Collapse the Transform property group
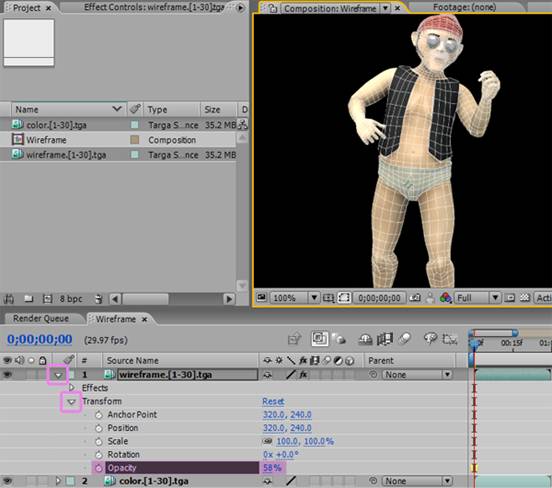 point(71,402)
